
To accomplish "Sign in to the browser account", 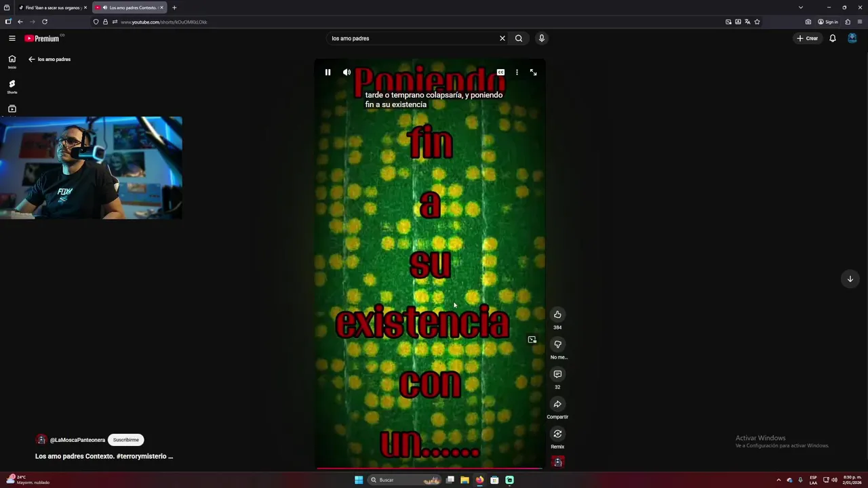I will pos(828,22).
